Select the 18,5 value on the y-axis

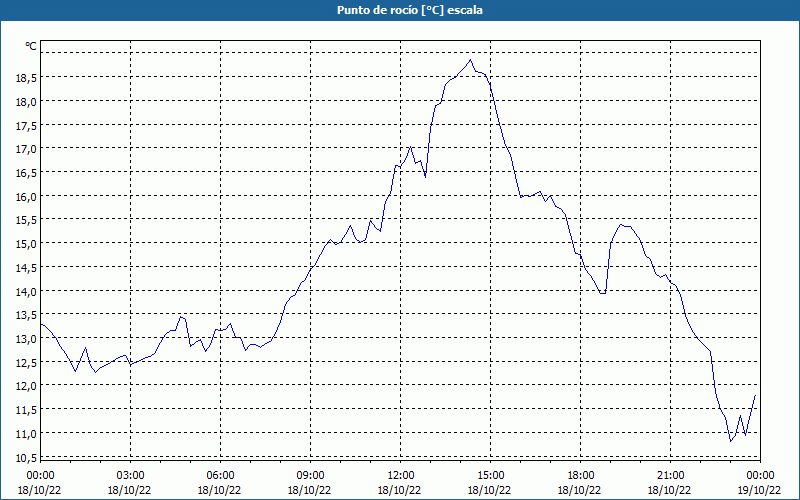point(26,78)
